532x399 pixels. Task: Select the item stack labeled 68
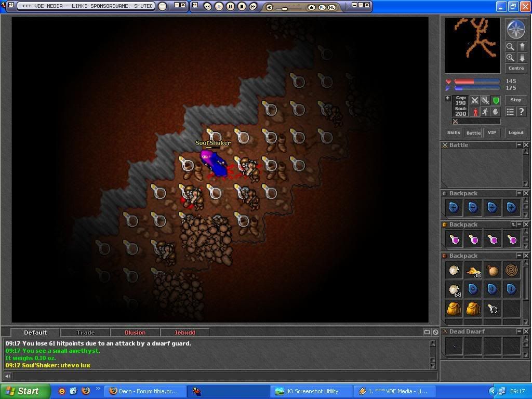[454, 290]
